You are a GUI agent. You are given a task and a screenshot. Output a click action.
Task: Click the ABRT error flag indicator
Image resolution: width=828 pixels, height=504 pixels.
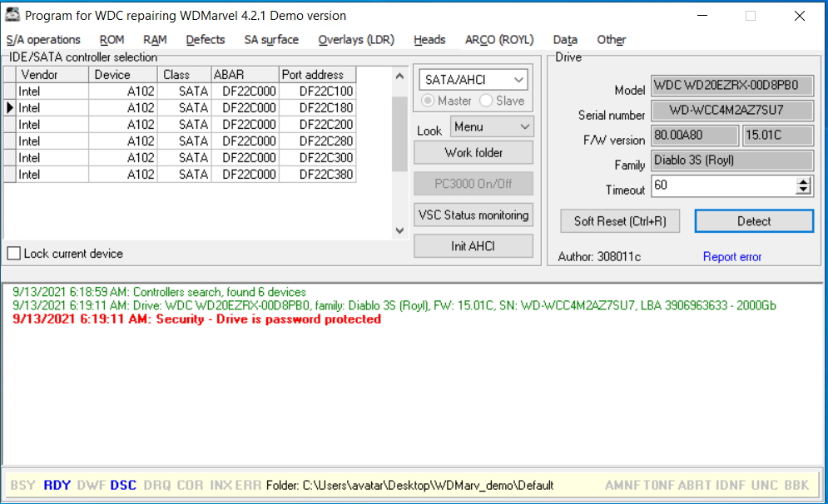[694, 485]
